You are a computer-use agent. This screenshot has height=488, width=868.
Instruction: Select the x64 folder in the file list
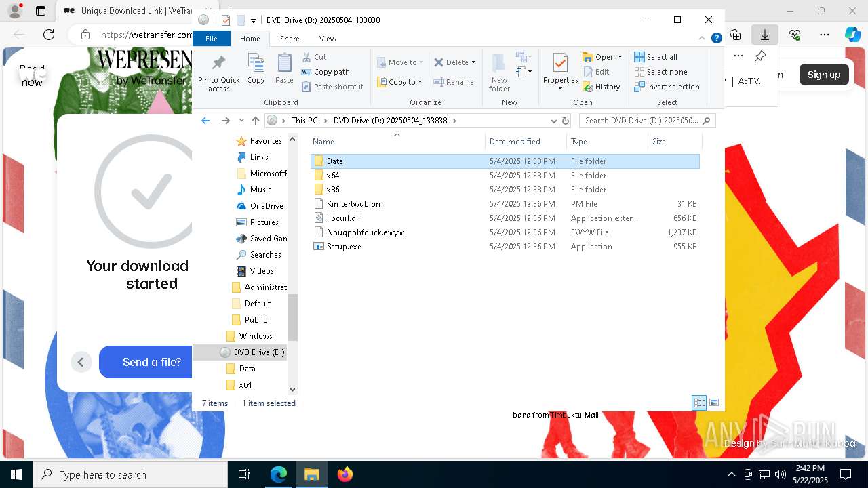click(505, 176)
